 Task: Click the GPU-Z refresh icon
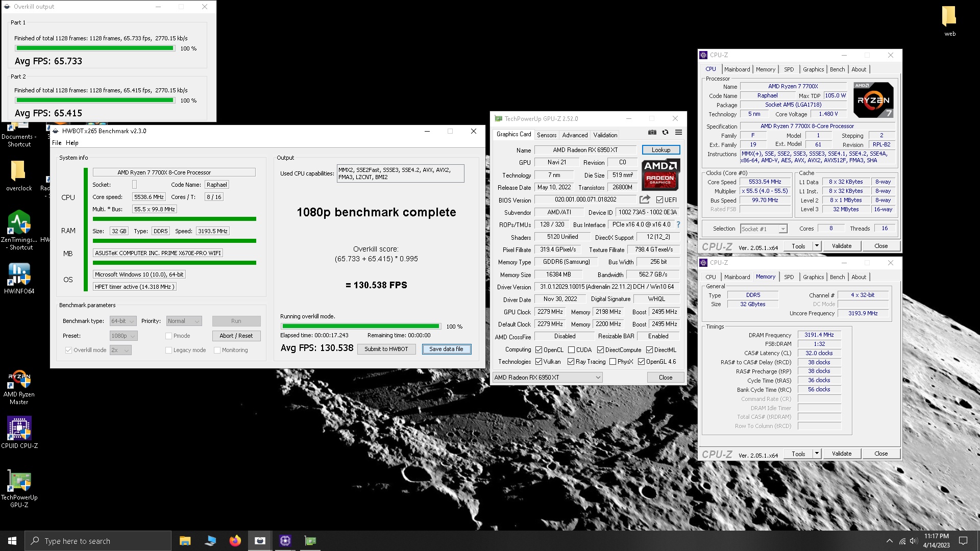pyautogui.click(x=665, y=133)
